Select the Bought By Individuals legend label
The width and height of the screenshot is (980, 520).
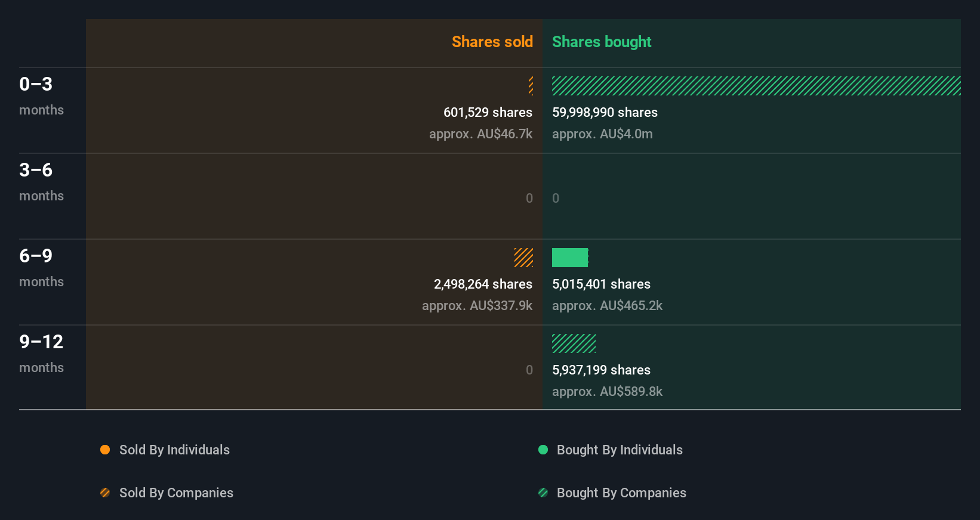coord(620,450)
